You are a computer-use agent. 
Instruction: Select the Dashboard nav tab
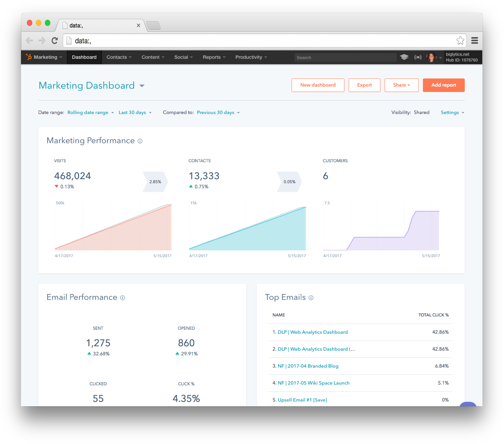pos(84,57)
